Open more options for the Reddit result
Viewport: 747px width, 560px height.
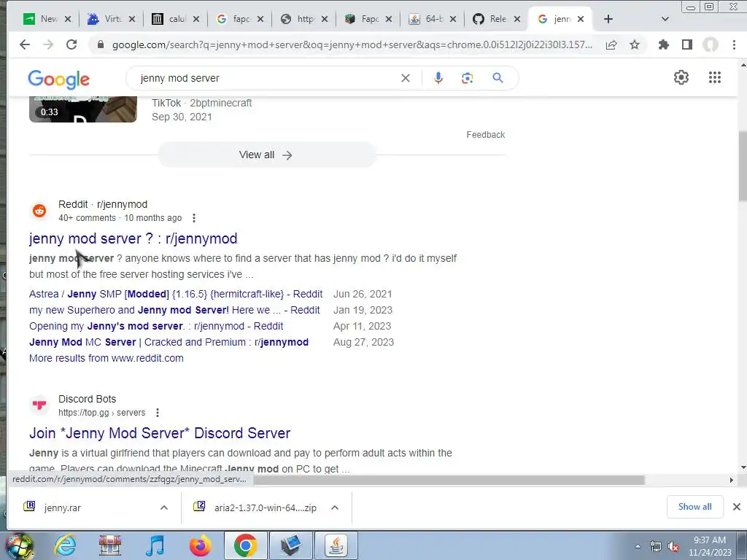(193, 218)
